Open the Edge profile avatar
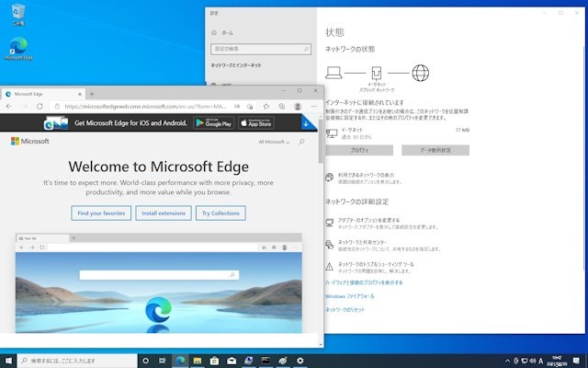588x368 pixels. pyautogui.click(x=298, y=107)
